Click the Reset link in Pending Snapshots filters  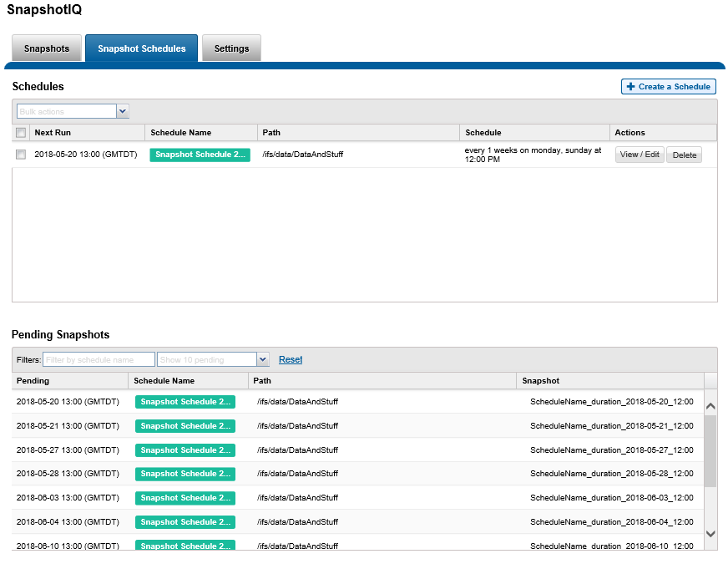tap(290, 358)
